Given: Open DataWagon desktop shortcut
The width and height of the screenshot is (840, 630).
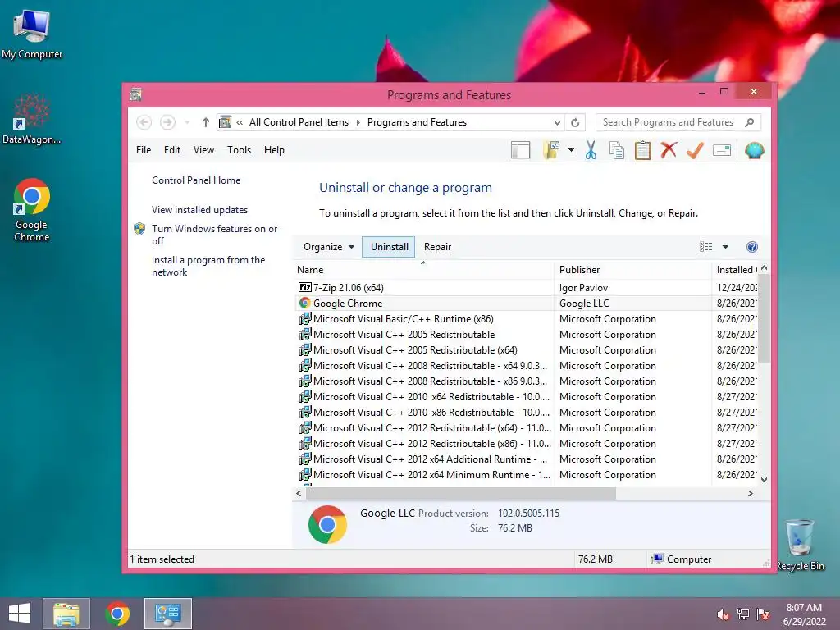Looking at the screenshot, I should 32,119.
